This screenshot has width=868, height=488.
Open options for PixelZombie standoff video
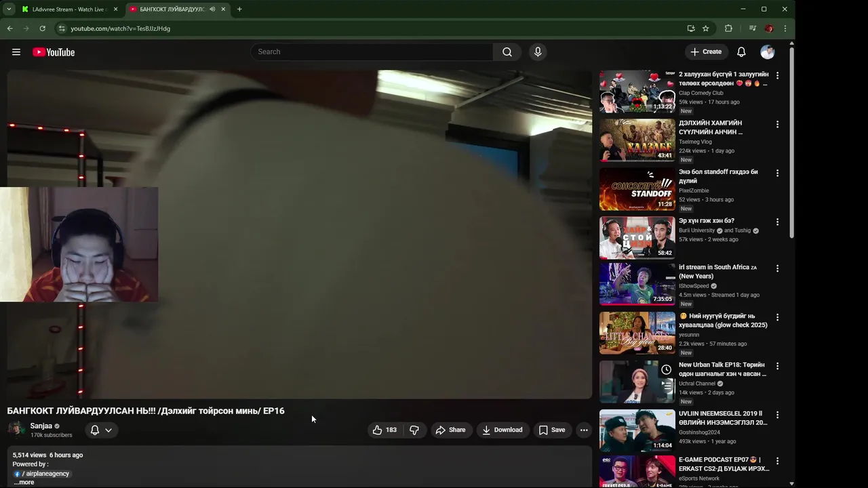click(777, 174)
